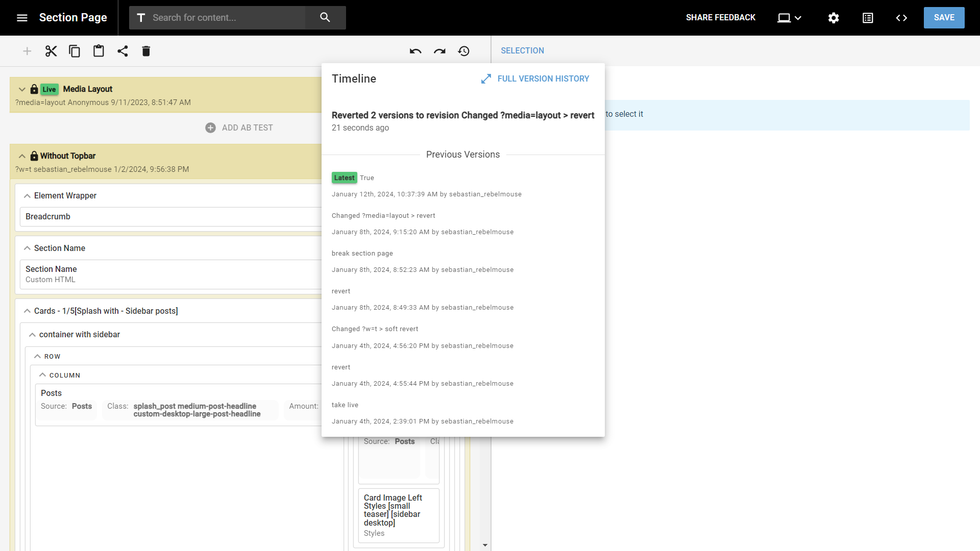Screen dimensions: 980x551
Task: Click the undo arrow icon
Action: tap(416, 51)
